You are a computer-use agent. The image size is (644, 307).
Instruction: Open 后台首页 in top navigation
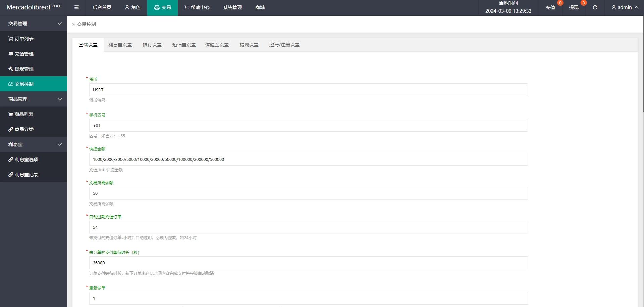[102, 7]
